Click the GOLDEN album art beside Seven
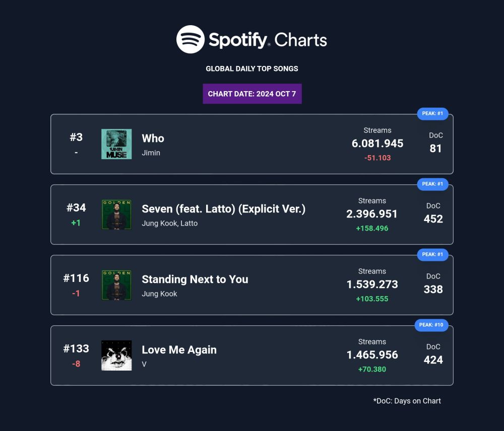Viewport: 504px width, 431px height. click(116, 214)
